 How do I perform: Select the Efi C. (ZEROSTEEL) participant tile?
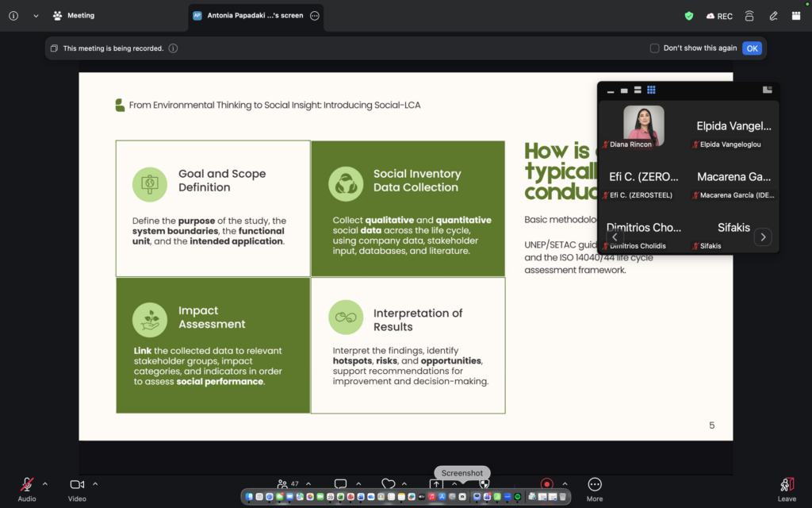point(644,177)
